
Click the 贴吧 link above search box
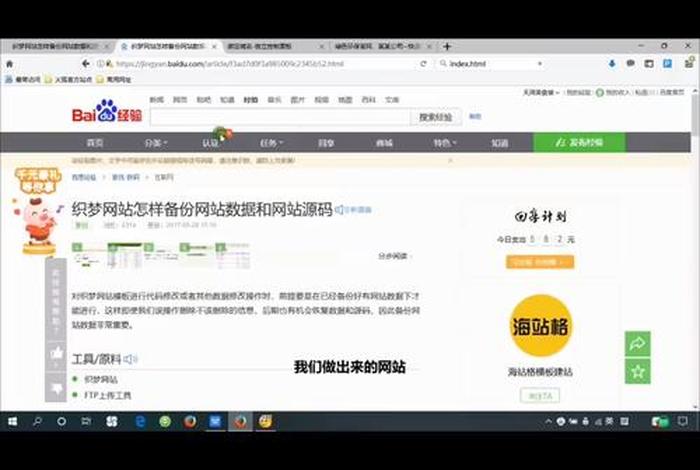click(204, 100)
